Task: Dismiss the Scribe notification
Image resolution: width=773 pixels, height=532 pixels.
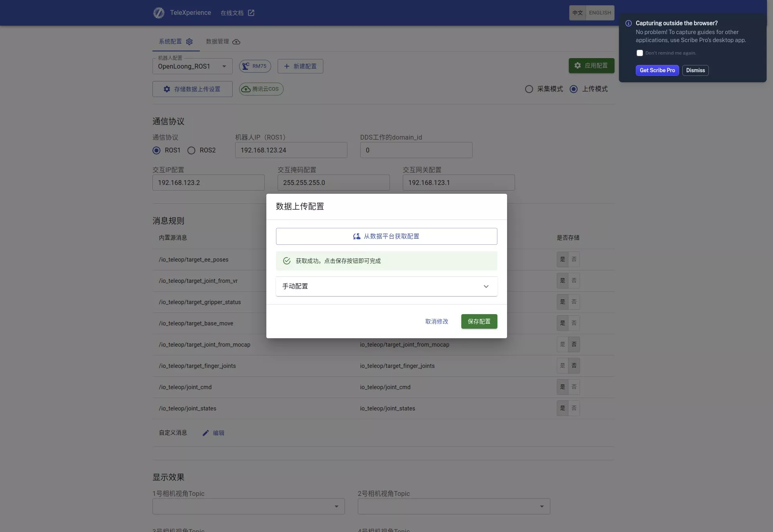Action: (x=696, y=70)
